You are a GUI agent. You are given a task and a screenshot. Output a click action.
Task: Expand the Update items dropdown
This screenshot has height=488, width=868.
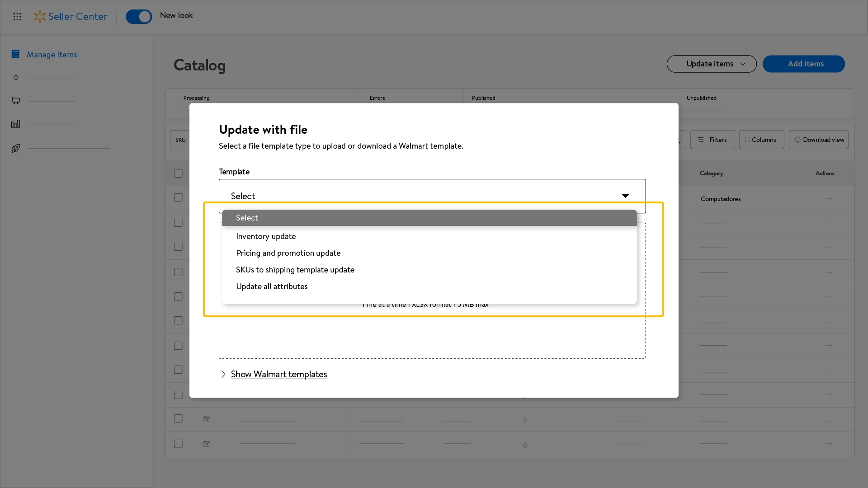[x=712, y=64]
